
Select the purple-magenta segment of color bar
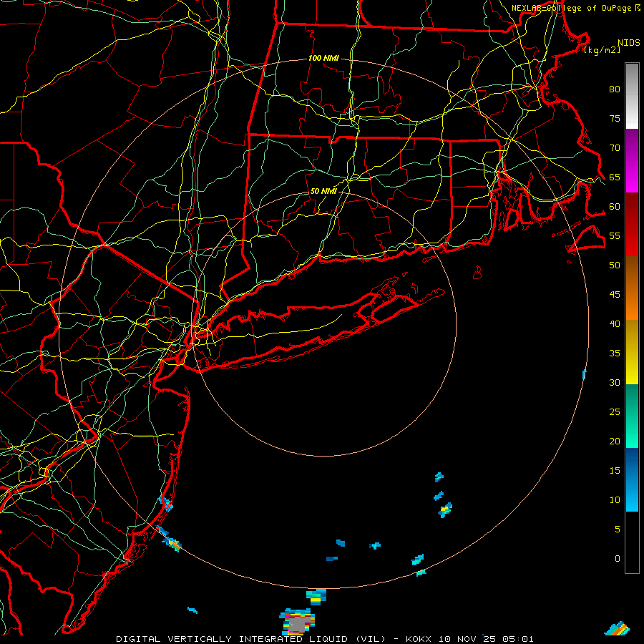[632, 160]
